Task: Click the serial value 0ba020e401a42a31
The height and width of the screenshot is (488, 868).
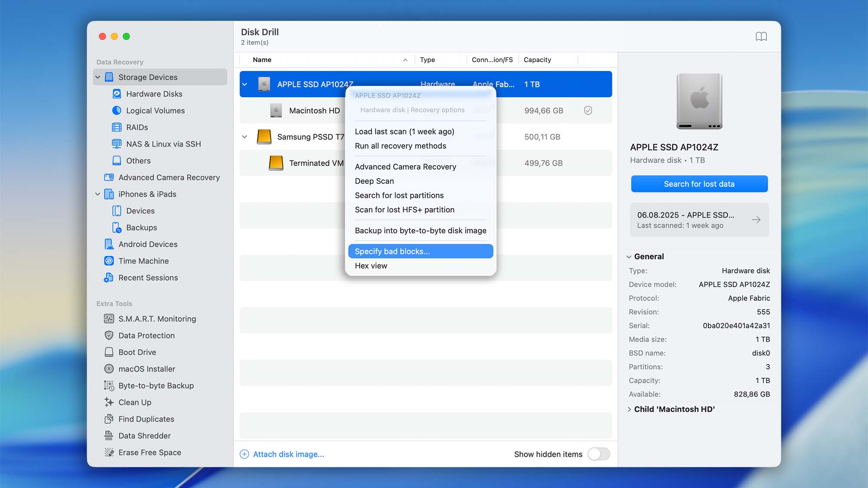Action: (736, 326)
